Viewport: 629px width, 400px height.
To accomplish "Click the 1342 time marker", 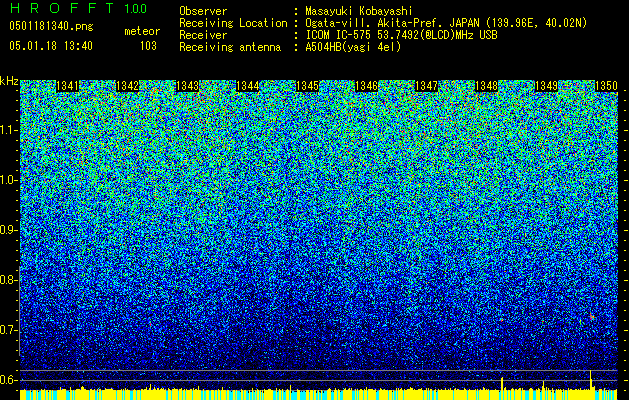I will [x=127, y=86].
